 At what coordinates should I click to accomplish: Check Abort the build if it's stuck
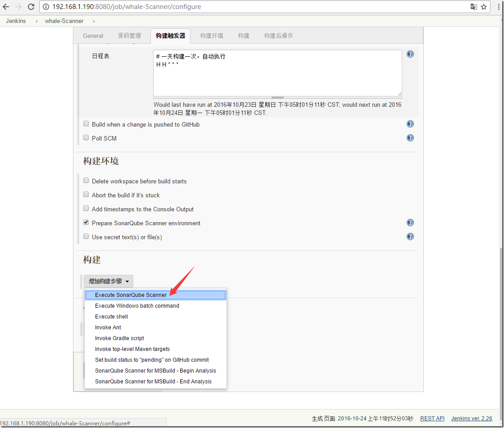coord(86,195)
